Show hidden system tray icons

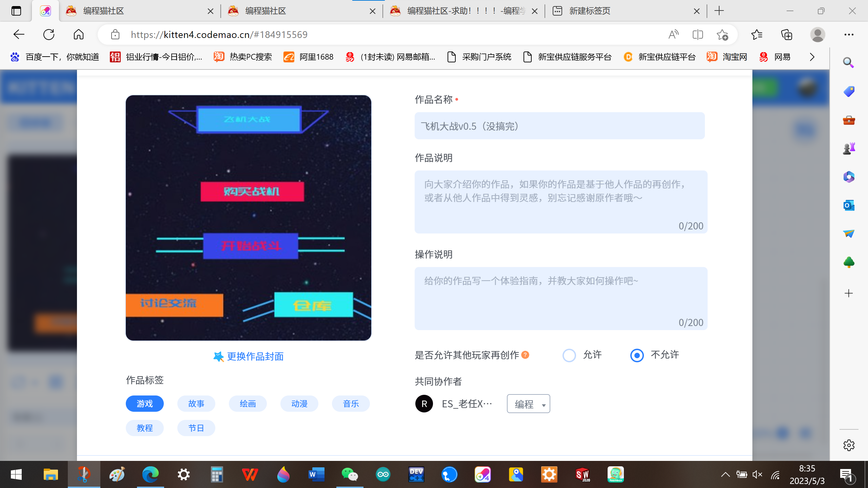pyautogui.click(x=725, y=474)
